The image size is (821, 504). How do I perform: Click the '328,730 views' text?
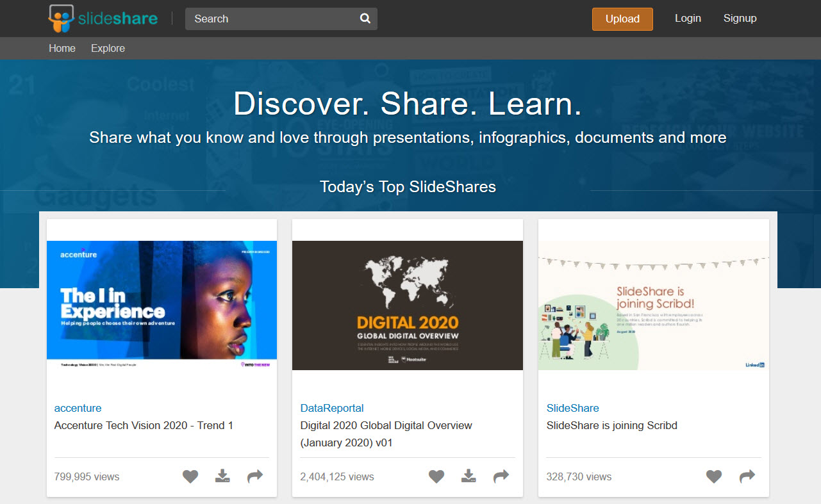pyautogui.click(x=579, y=476)
